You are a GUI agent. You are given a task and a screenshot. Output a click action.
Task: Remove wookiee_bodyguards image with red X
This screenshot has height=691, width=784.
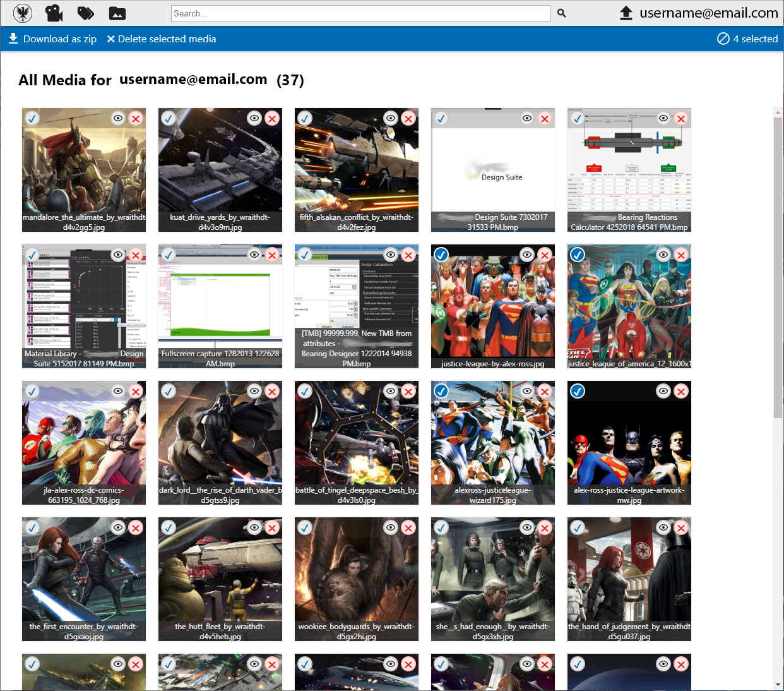click(x=408, y=528)
